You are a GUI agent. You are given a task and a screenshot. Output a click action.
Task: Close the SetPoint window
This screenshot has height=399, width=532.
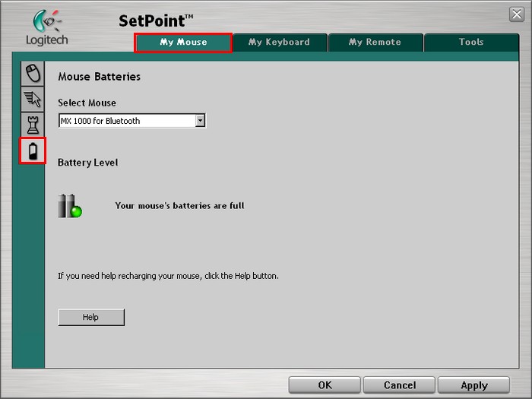pos(516,14)
